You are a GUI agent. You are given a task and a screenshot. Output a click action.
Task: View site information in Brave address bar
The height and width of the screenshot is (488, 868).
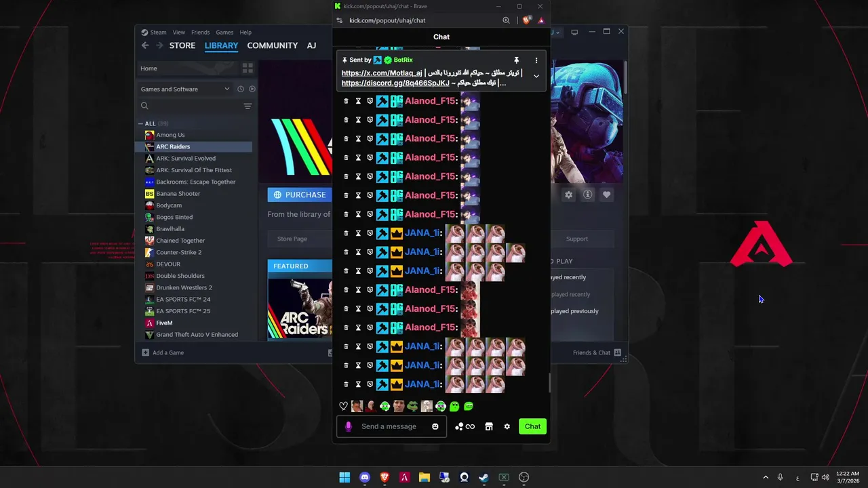[x=340, y=20]
